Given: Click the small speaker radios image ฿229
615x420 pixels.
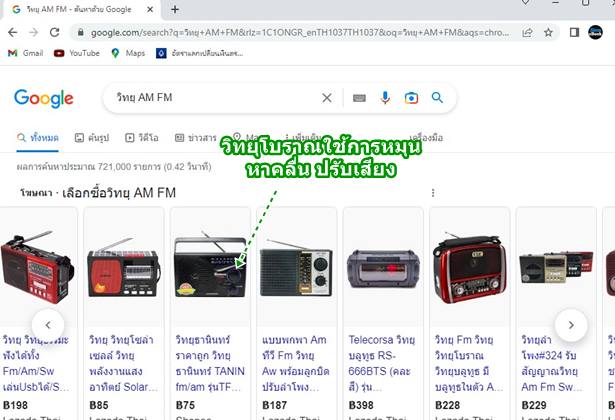Looking at the screenshot, I should 556,267.
